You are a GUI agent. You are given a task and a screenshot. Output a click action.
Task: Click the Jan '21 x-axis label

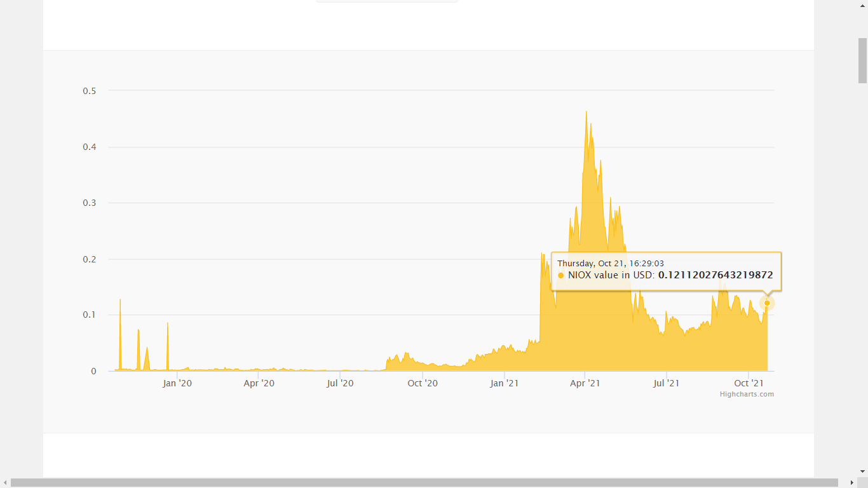tap(505, 383)
